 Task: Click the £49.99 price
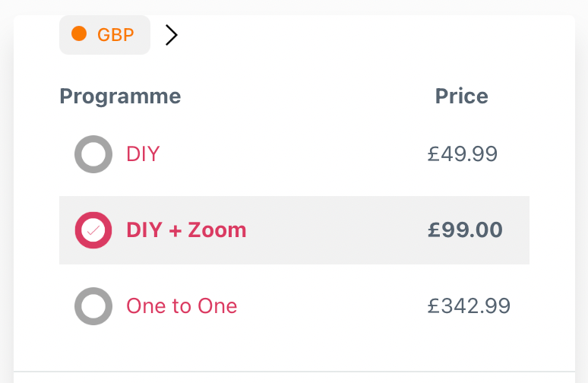[x=462, y=154]
